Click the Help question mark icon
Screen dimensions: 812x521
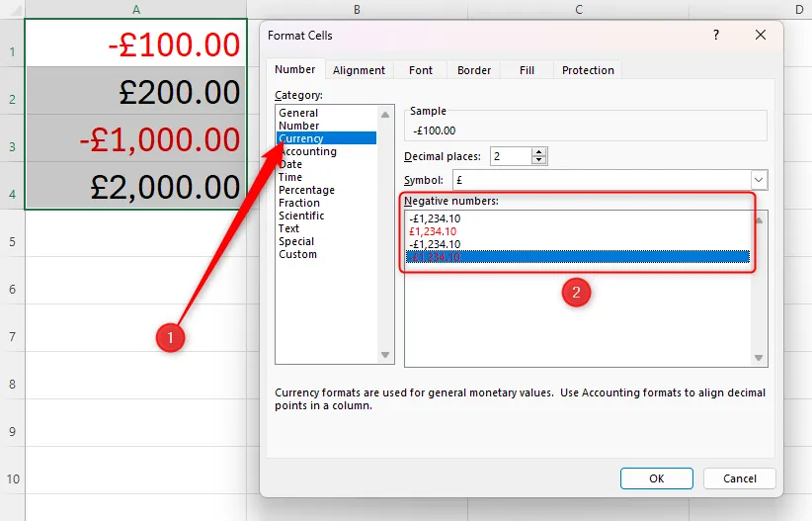tap(715, 35)
